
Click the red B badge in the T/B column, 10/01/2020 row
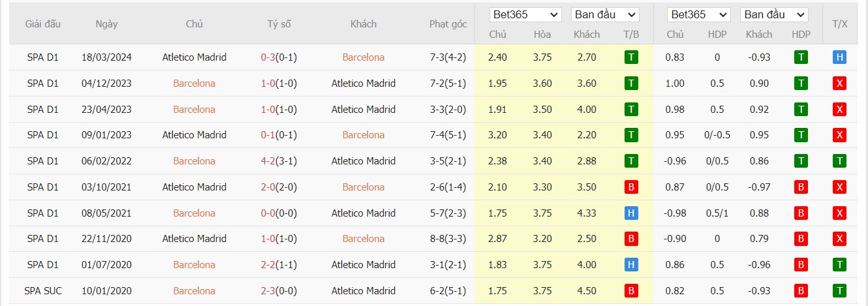[x=630, y=291]
